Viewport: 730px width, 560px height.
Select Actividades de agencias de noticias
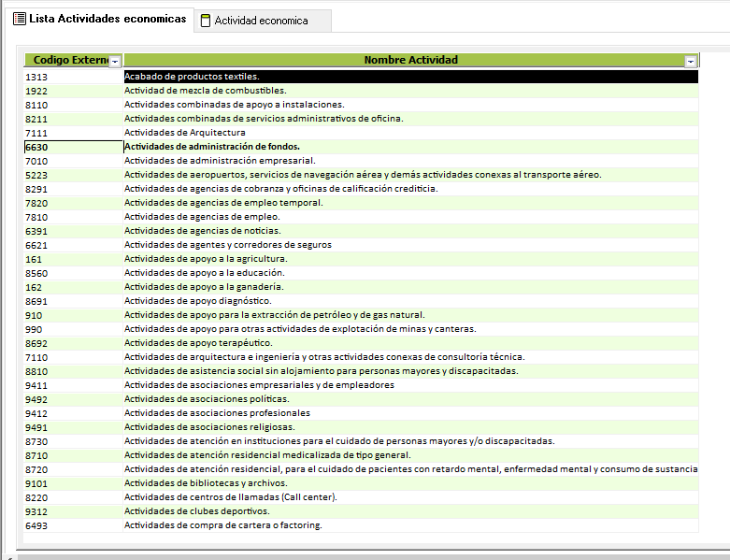(202, 231)
